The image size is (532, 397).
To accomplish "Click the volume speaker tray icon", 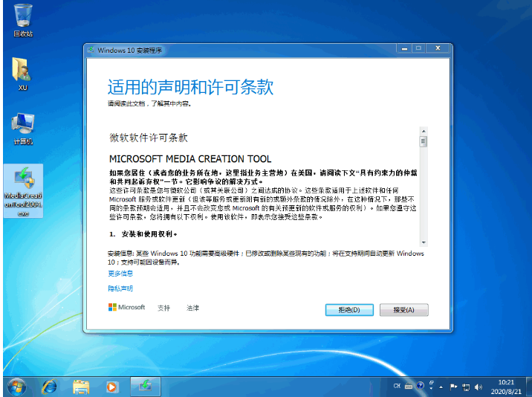I will point(477,387).
